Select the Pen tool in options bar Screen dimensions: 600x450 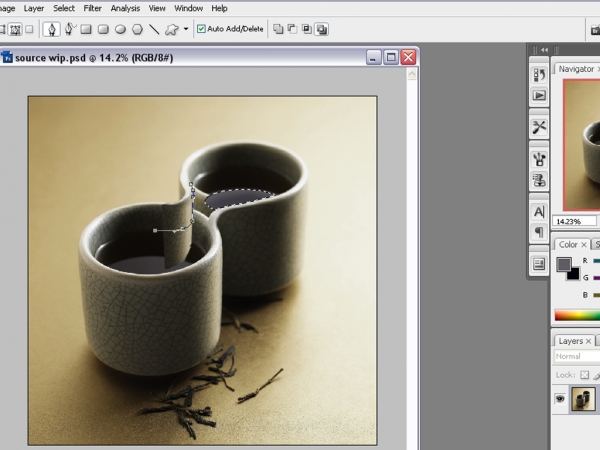[52, 29]
